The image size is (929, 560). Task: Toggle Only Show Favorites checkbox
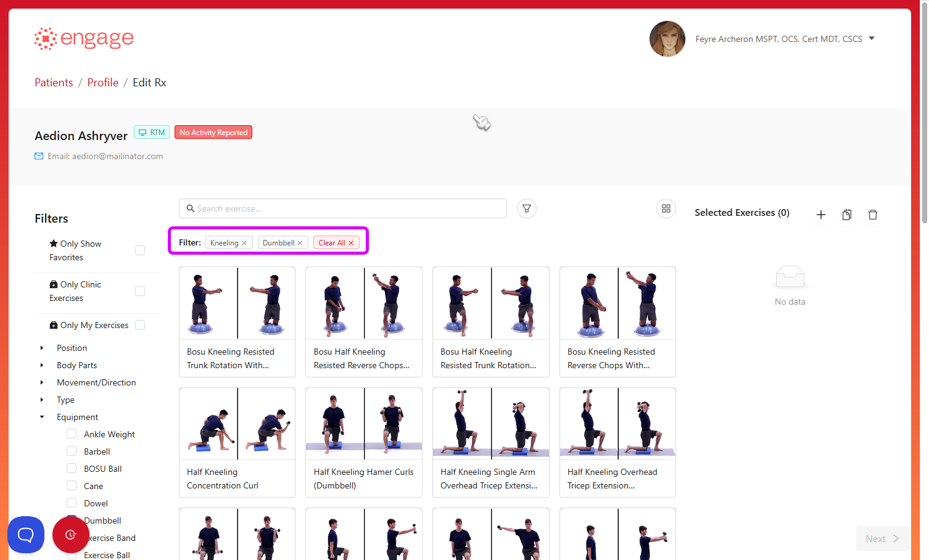pos(140,250)
